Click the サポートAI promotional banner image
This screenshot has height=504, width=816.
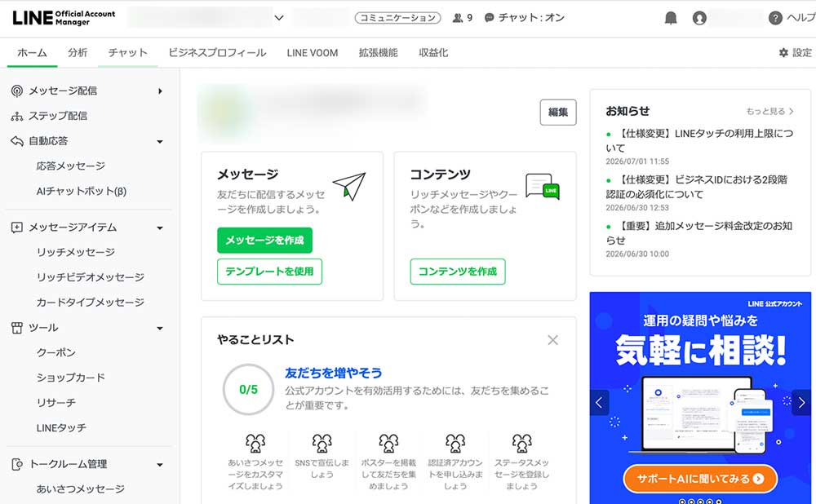click(700, 397)
